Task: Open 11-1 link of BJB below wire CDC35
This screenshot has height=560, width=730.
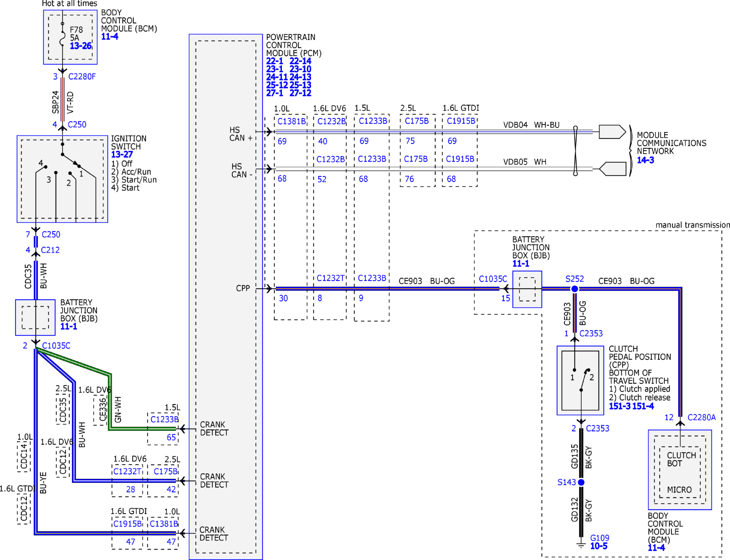Action: [x=69, y=326]
